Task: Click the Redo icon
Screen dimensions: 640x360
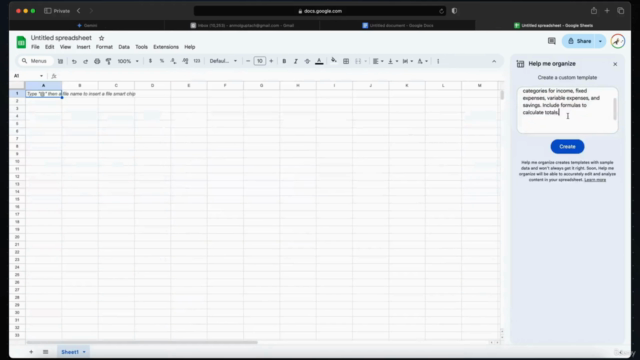Action: tap(85, 61)
